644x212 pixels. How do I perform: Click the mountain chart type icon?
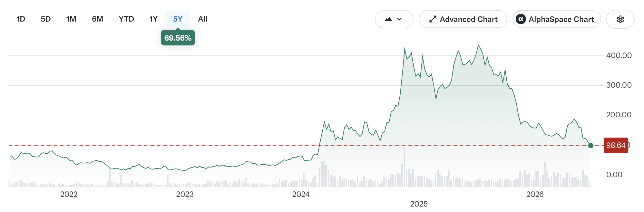point(388,19)
